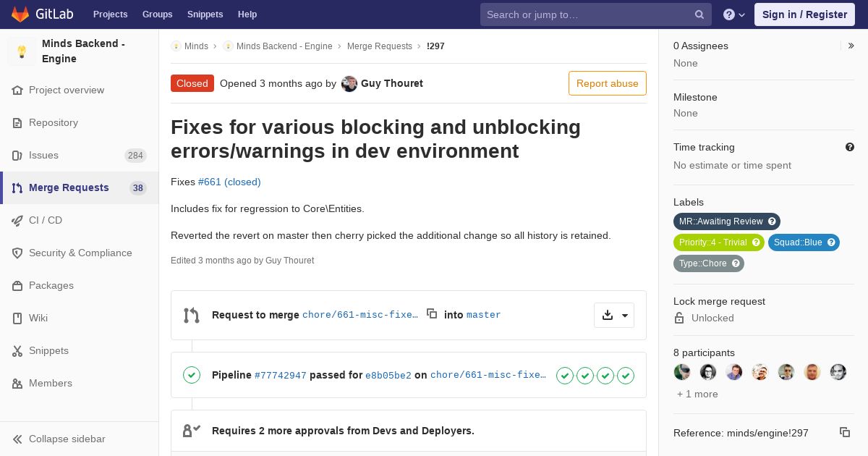Copy source branch name icon
This screenshot has width=868, height=456.
point(432,313)
